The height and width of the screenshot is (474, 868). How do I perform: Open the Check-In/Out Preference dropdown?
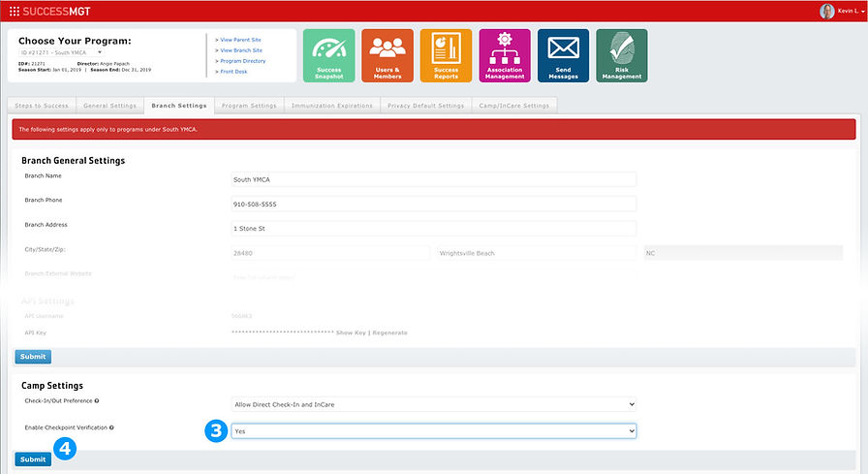[434, 404]
